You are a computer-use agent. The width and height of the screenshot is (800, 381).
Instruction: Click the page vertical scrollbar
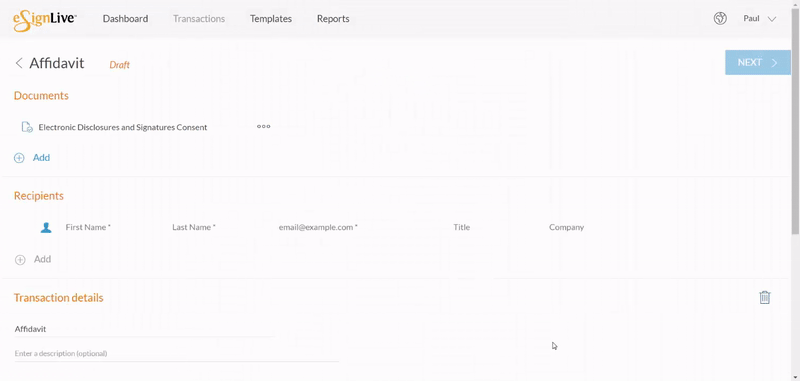point(795,122)
